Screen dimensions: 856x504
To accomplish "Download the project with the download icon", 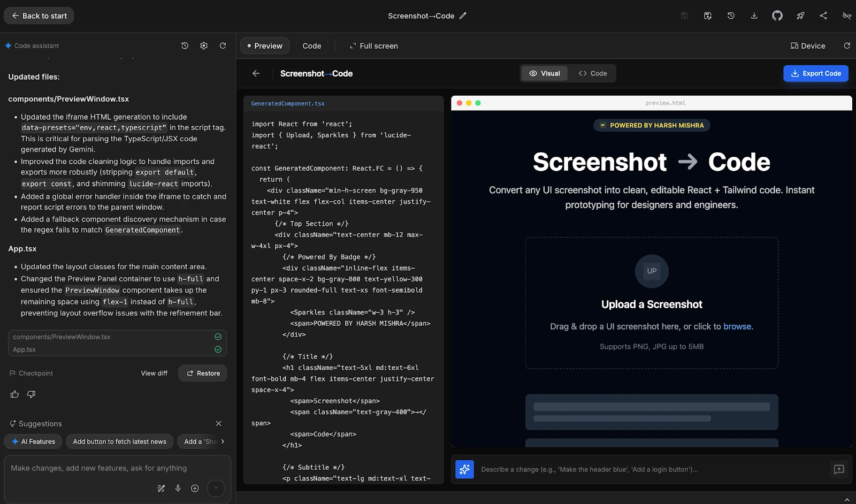I will [754, 16].
